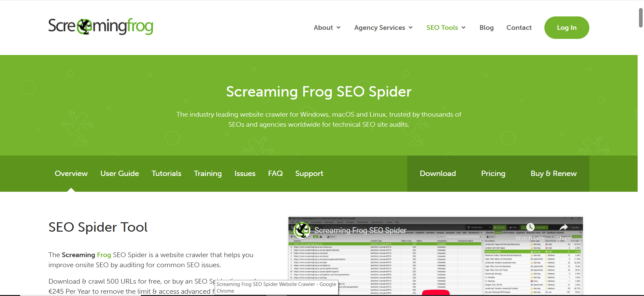Select the Overview tab
This screenshot has width=644, height=296.
point(71,173)
